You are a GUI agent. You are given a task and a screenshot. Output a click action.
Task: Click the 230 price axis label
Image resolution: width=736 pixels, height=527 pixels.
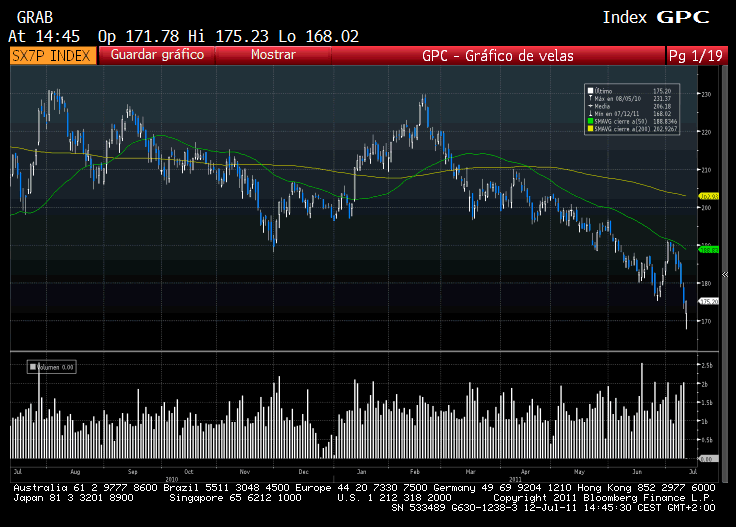pyautogui.click(x=706, y=94)
